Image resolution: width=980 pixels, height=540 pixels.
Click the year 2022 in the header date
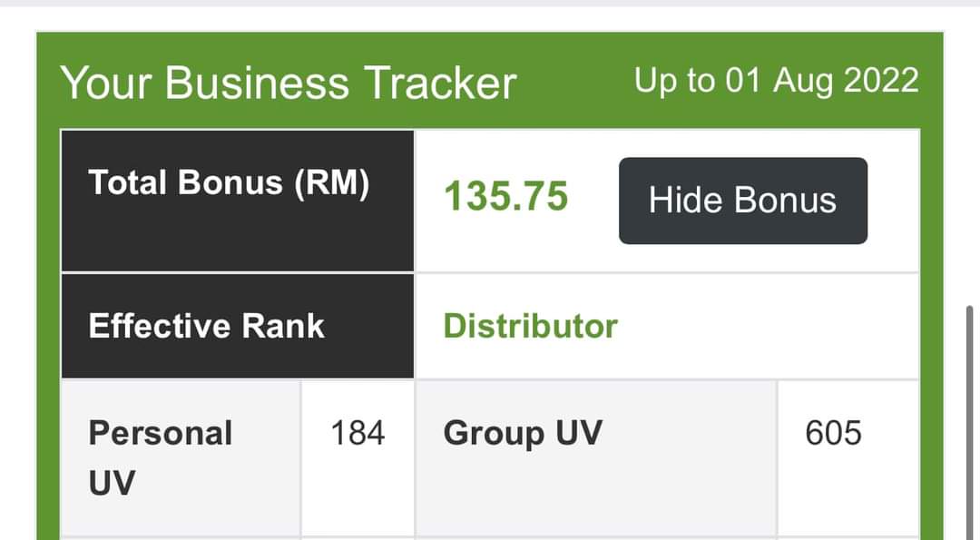(881, 81)
